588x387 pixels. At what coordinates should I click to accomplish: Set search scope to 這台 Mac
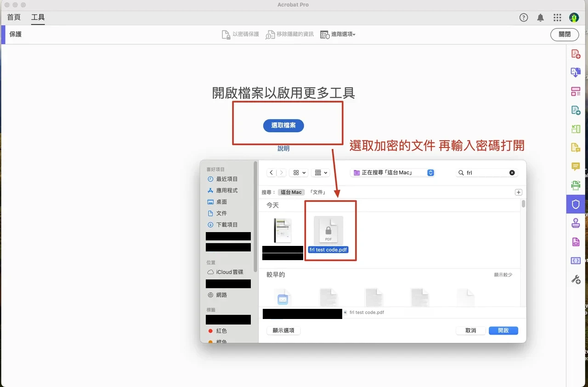pos(291,192)
